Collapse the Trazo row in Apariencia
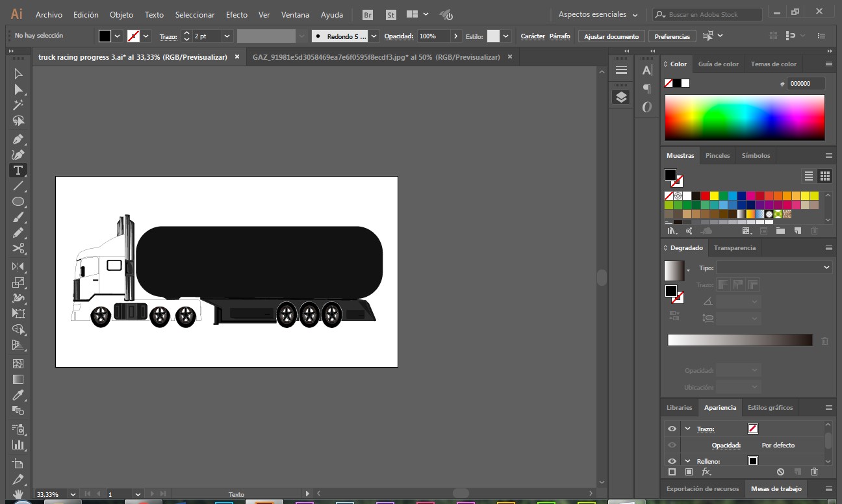 tap(687, 429)
